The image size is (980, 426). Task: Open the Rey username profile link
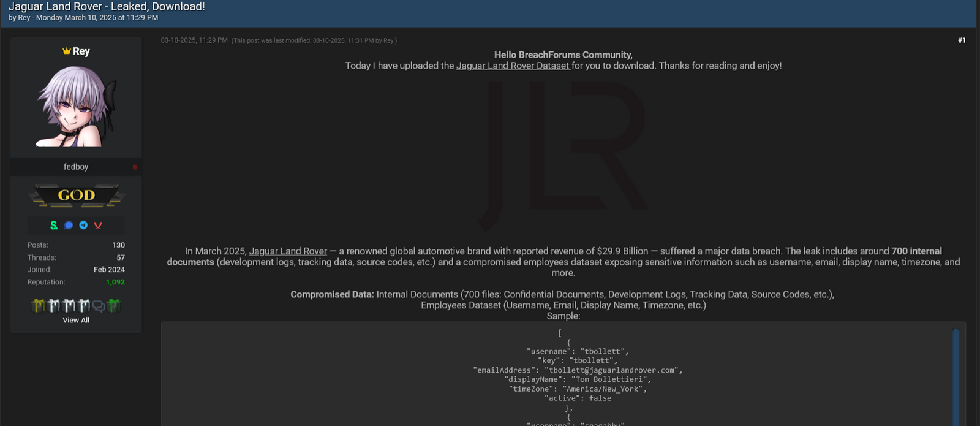81,51
